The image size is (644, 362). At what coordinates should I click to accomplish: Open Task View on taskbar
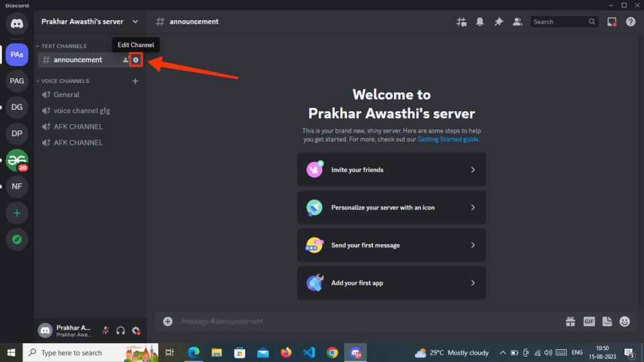tap(170, 353)
